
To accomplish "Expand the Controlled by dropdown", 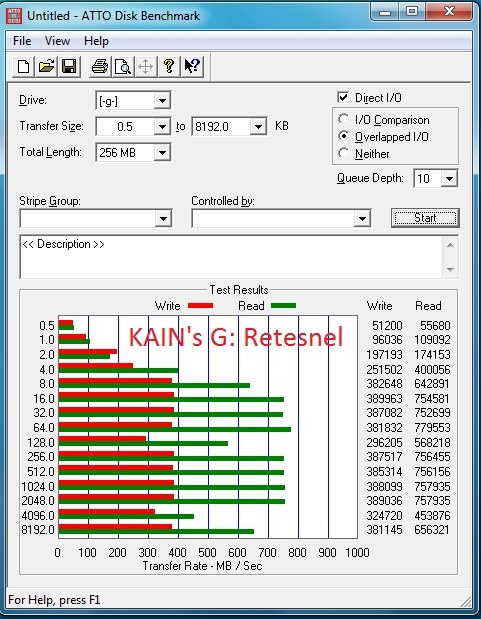I will click(x=362, y=218).
